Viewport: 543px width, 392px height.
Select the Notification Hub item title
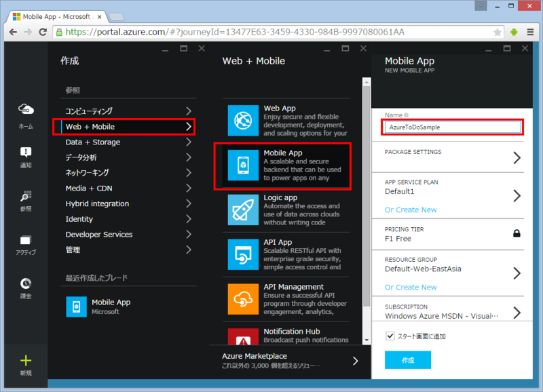tap(292, 332)
